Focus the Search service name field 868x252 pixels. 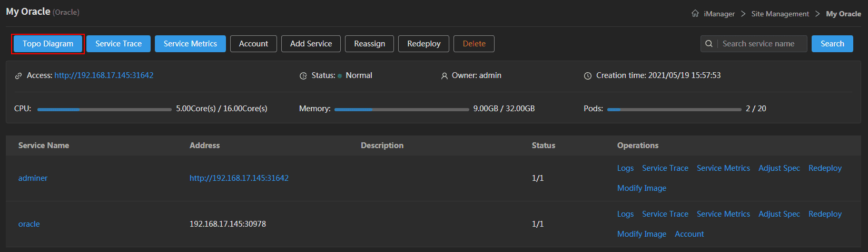(x=762, y=44)
